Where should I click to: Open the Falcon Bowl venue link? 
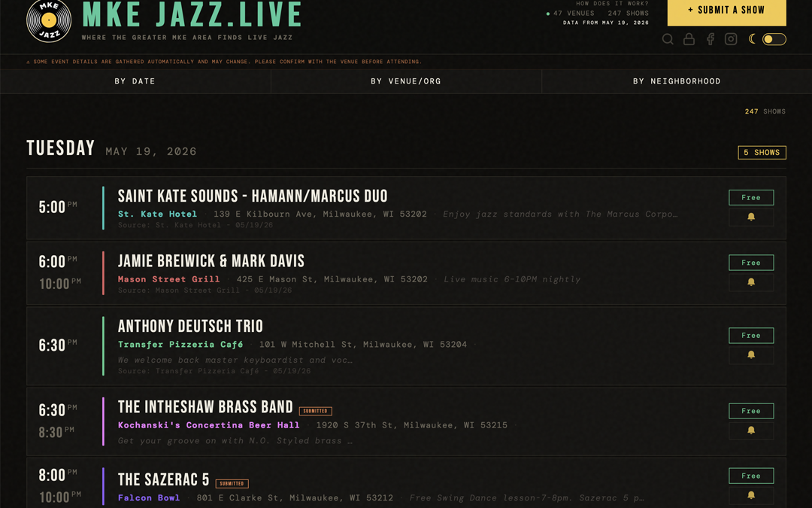pyautogui.click(x=149, y=497)
